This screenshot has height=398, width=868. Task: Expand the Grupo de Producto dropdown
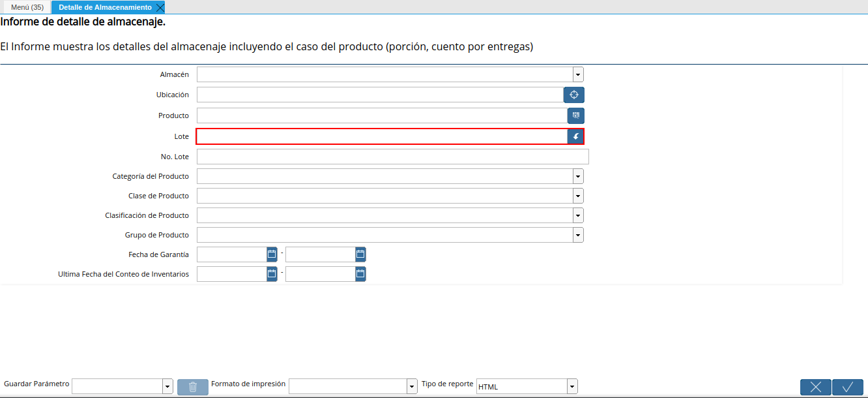click(577, 234)
